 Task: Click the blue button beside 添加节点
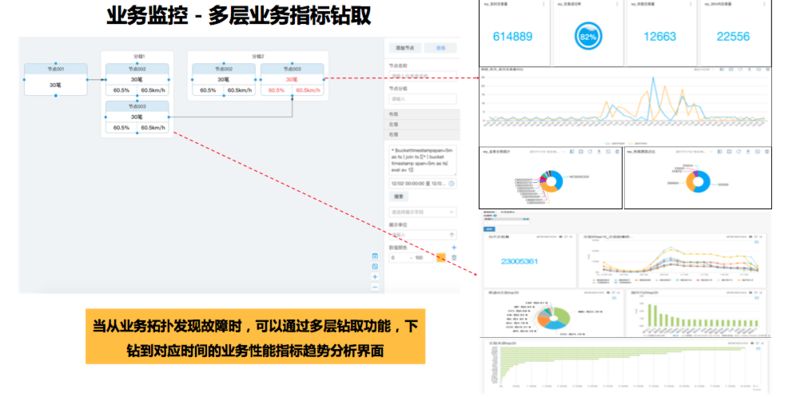[441, 48]
